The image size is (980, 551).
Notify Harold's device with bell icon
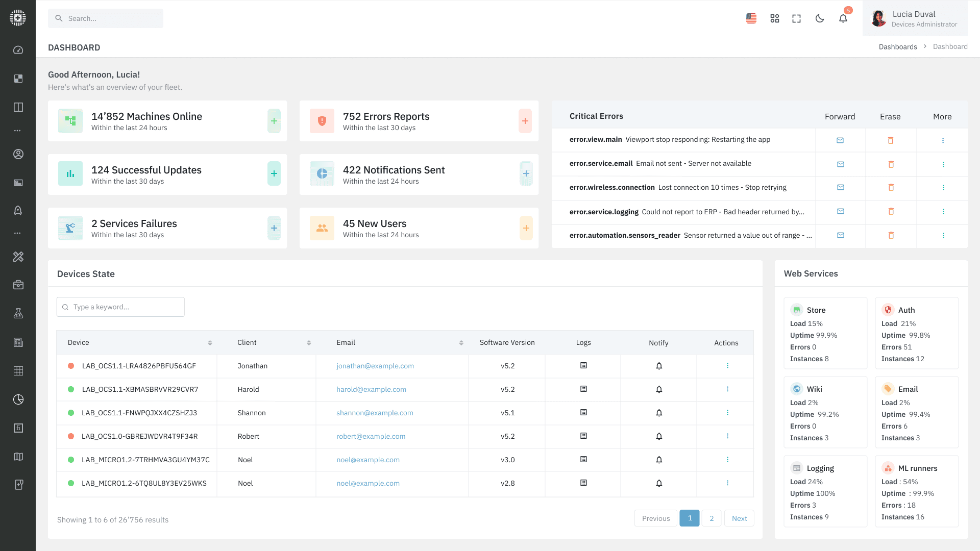tap(659, 390)
